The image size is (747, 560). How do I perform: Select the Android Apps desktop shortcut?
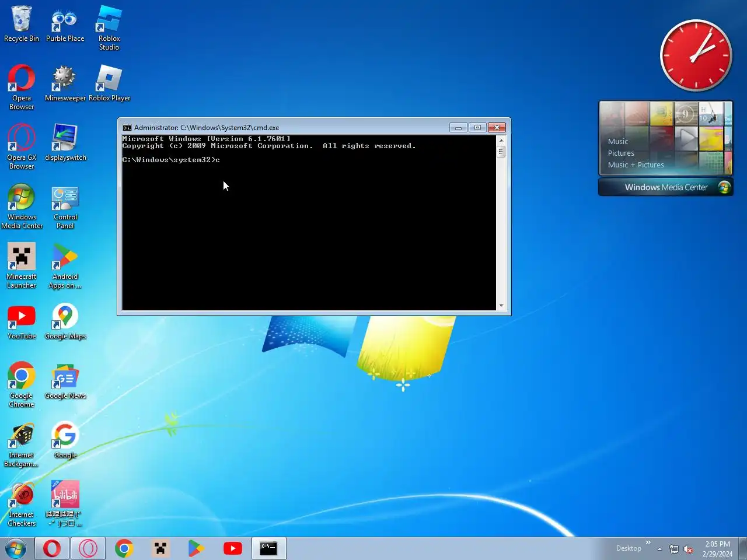tap(65, 265)
